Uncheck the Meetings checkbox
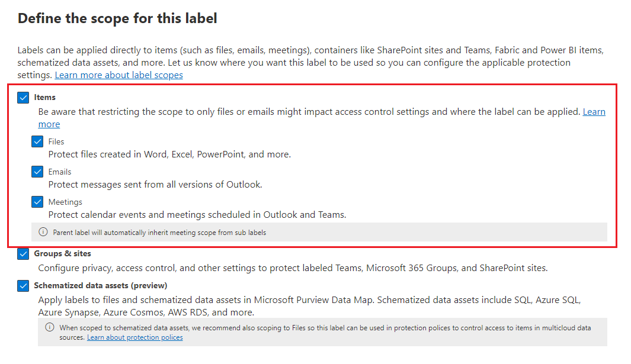The height and width of the screenshot is (364, 631). tap(37, 201)
